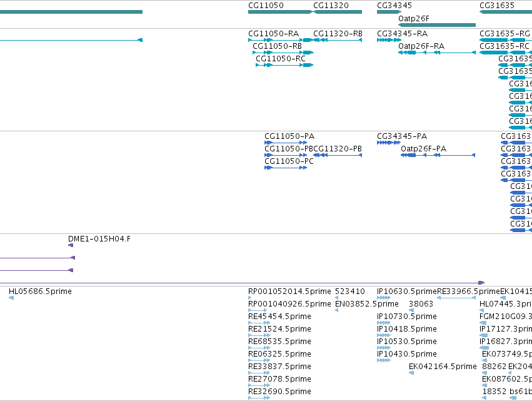Select the RE45454.5prime EST glyph
This screenshot has width=532, height=401.
(x=259, y=323)
